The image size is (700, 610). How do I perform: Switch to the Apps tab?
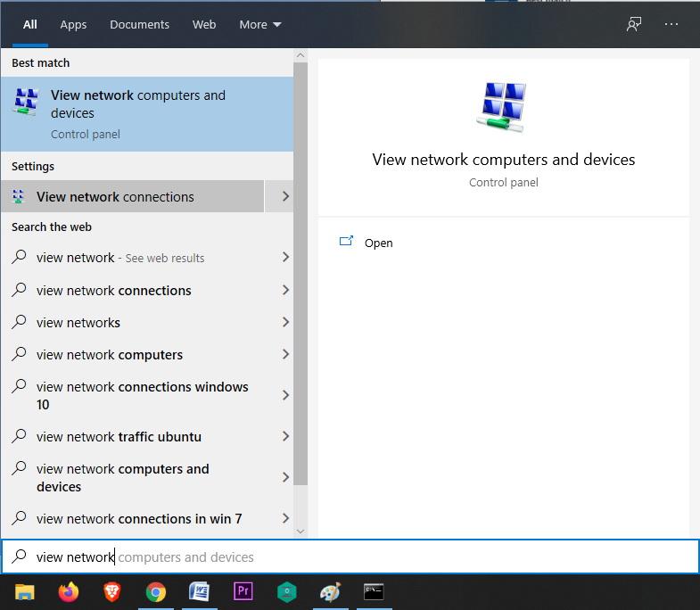point(73,24)
